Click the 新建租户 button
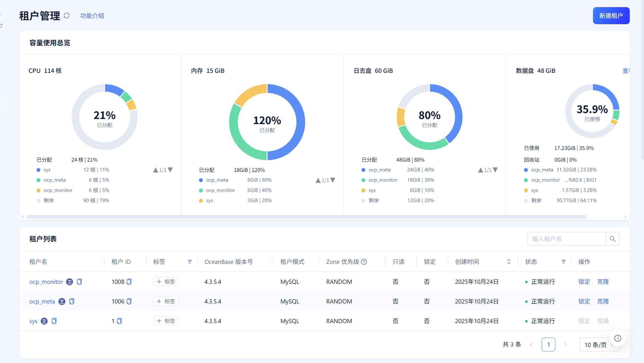This screenshot has width=644, height=363. (x=611, y=16)
